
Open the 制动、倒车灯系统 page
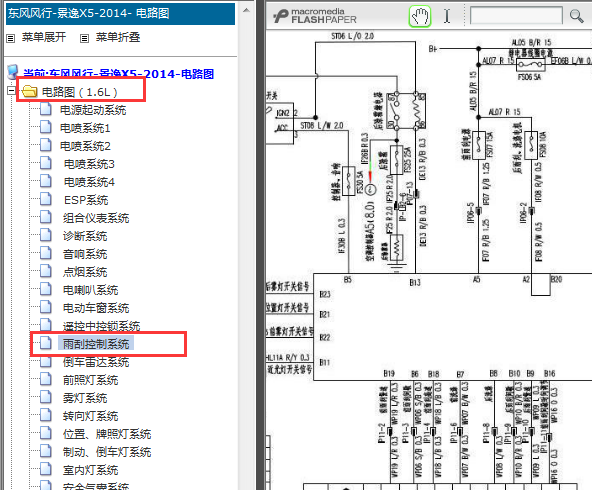pyautogui.click(x=107, y=452)
